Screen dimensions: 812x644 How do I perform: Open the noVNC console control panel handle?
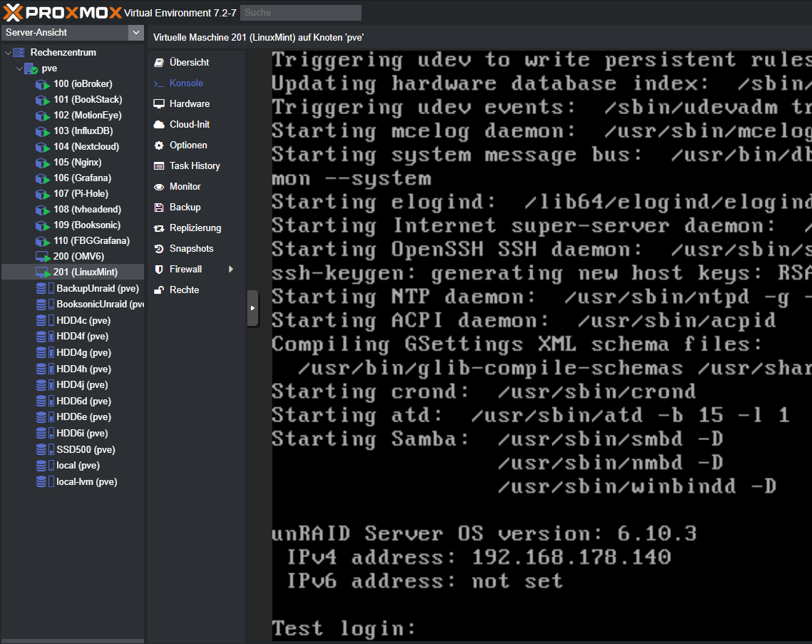tap(252, 308)
